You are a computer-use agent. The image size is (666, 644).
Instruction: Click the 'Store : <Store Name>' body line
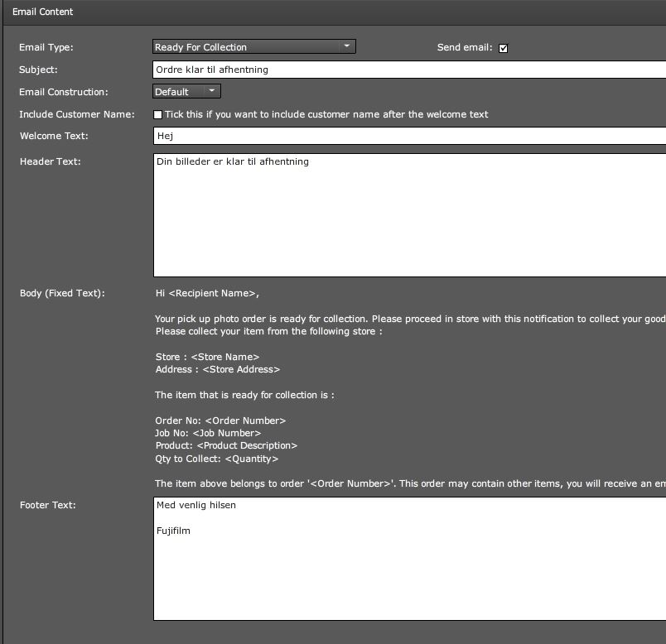point(207,357)
